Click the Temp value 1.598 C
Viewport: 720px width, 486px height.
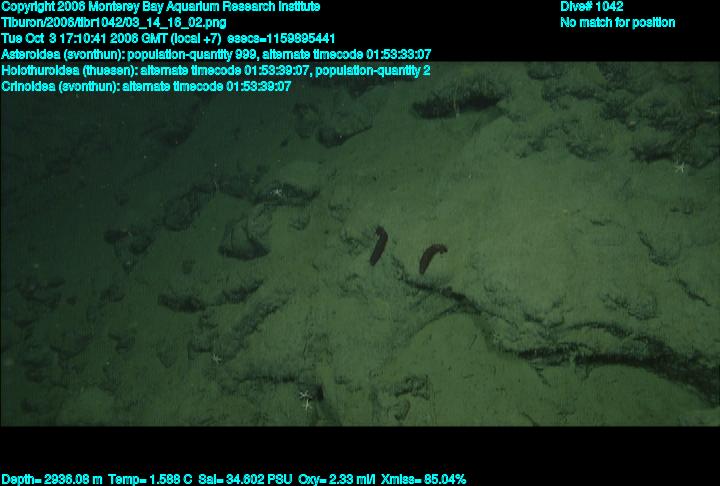(150, 479)
